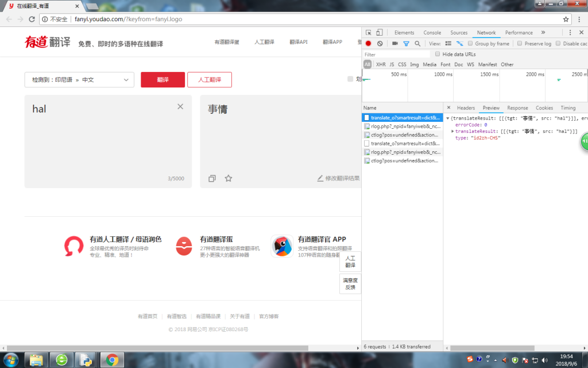The height and width of the screenshot is (368, 588).
Task: Tick the Hide data URLs checkbox
Action: coord(438,54)
